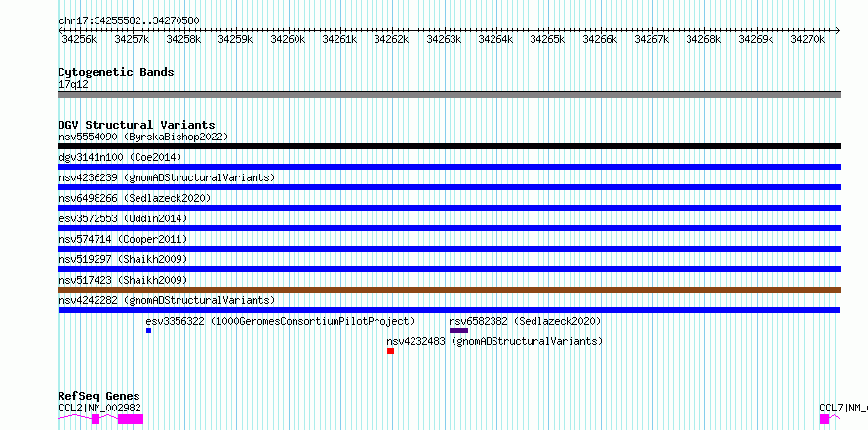Open nsv517423 (Shaikh2009) label

(x=123, y=280)
